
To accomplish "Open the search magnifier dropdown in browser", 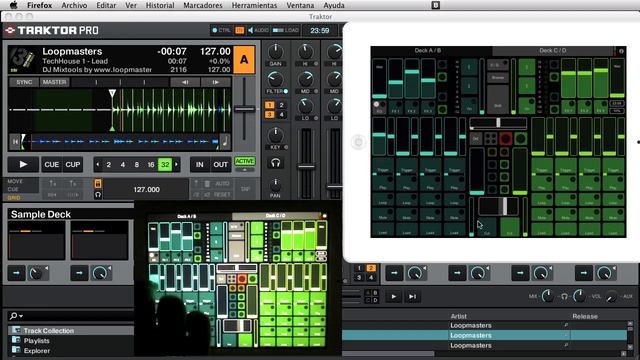I will 16,316.
